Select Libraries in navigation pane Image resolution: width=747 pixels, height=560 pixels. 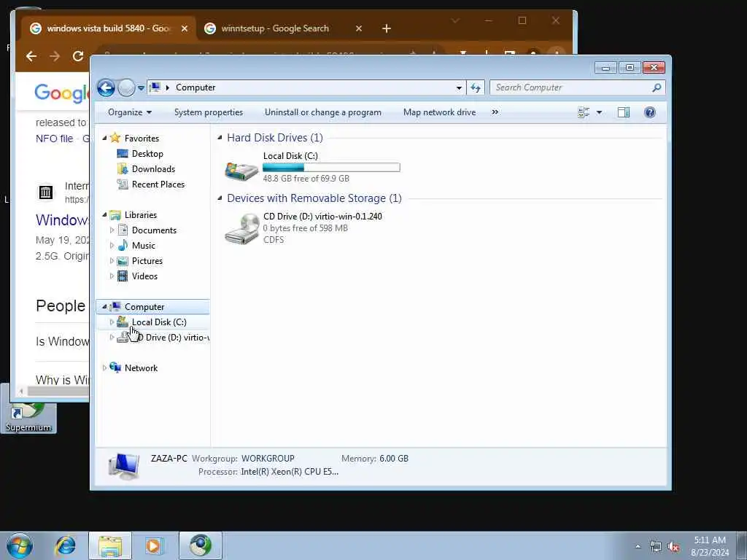[141, 215]
